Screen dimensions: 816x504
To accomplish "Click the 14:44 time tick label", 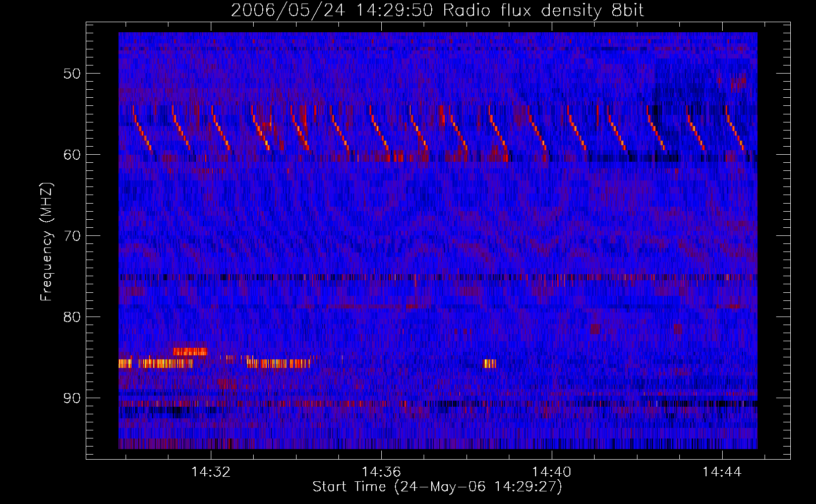I will click(722, 472).
